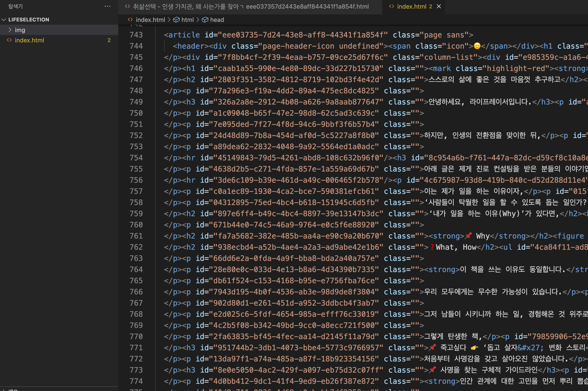
Task: Click the red question mark on line 762
Action: tap(432, 247)
